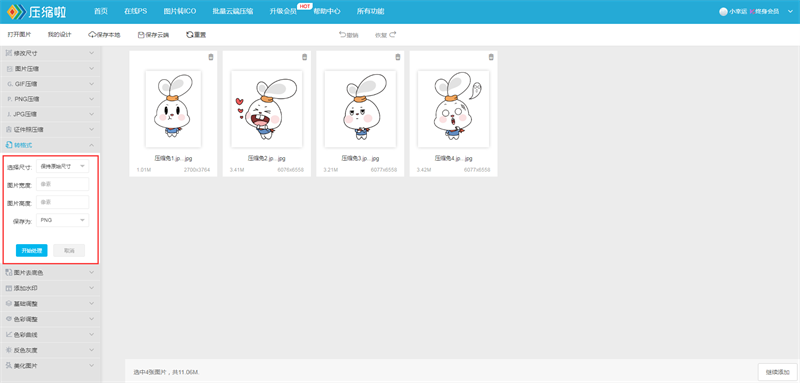800x383 pixels.
Task: Delete the 压缩兔2 image via trash icon
Action: (304, 57)
